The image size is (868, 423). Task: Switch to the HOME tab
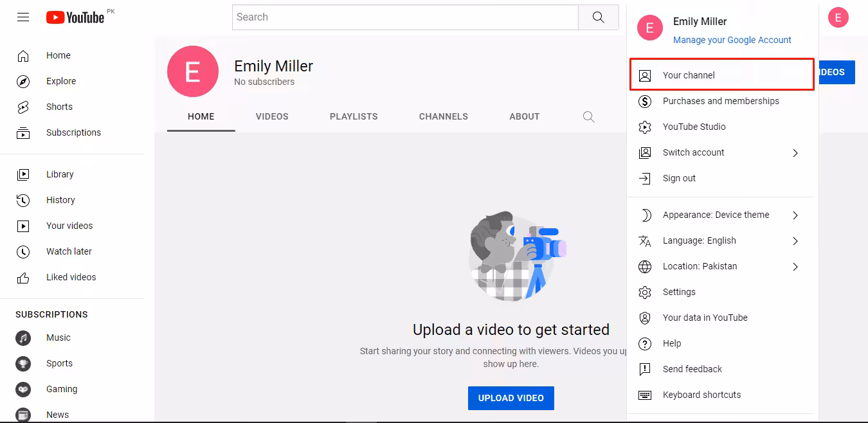(x=201, y=116)
